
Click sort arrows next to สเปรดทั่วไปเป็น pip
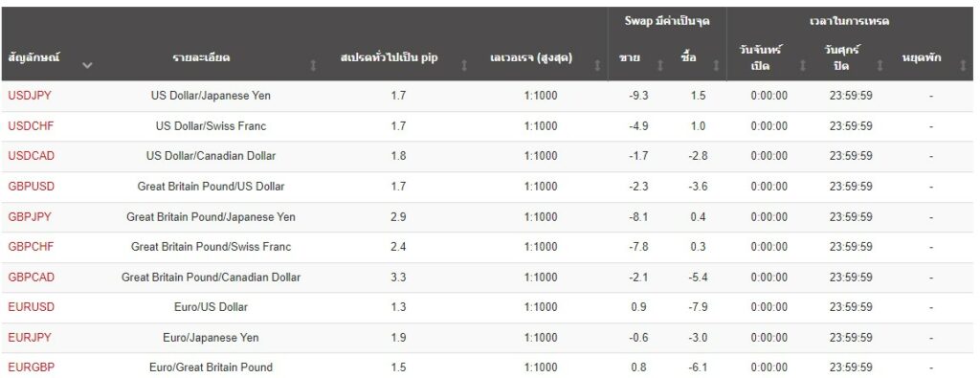464,64
